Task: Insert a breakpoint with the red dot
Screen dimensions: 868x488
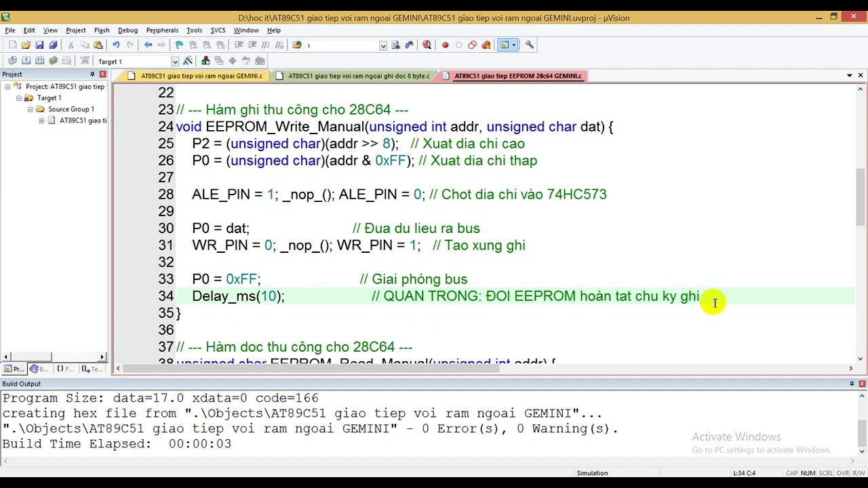Action: 445,45
